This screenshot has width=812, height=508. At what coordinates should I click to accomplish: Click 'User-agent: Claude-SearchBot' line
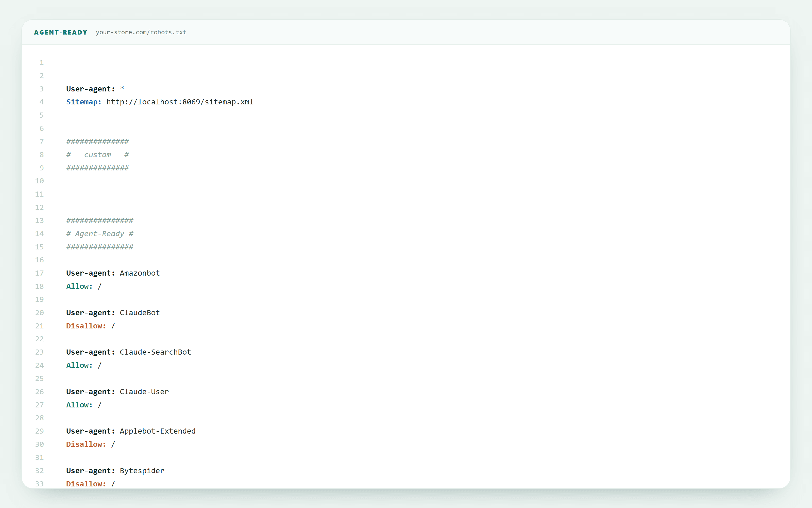point(128,352)
